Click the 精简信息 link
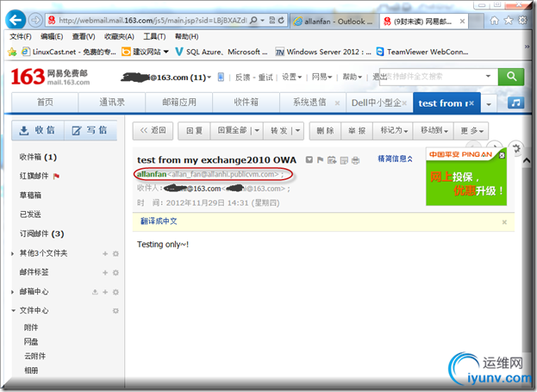This screenshot has height=392, width=537. pos(395,159)
